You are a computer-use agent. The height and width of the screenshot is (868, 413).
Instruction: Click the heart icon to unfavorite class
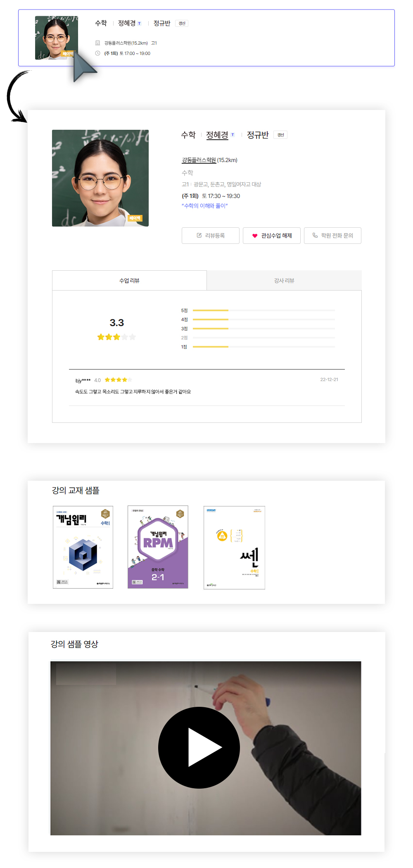255,236
